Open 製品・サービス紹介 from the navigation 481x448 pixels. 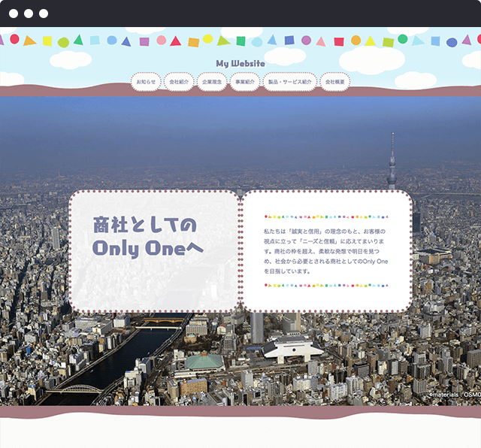point(290,82)
